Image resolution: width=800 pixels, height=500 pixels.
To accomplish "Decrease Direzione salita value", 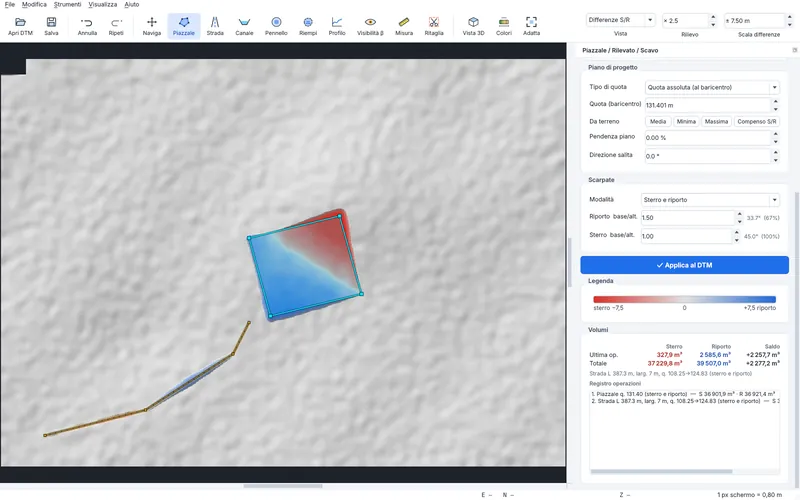I will [776, 160].
